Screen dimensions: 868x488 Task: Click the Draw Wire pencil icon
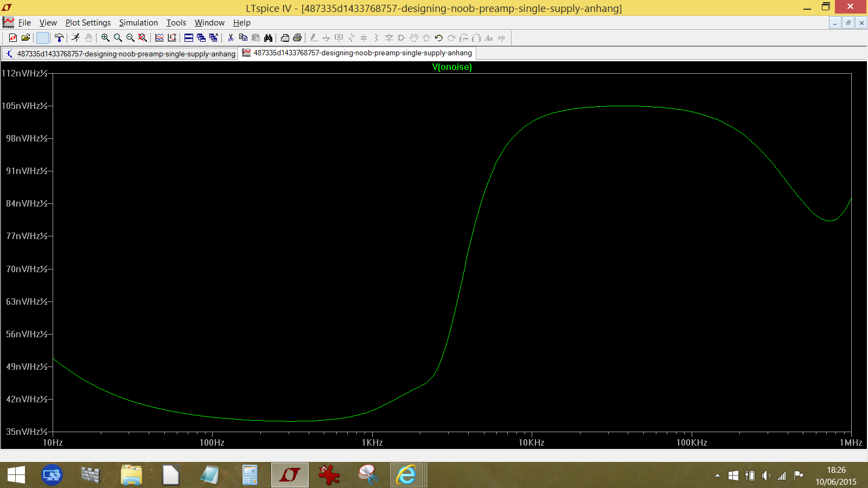click(314, 38)
